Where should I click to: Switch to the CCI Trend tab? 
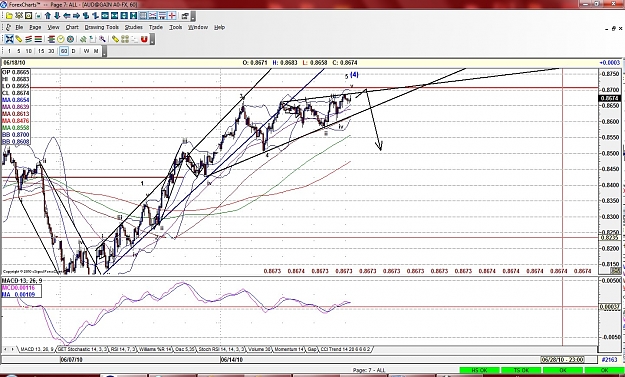tap(346, 349)
